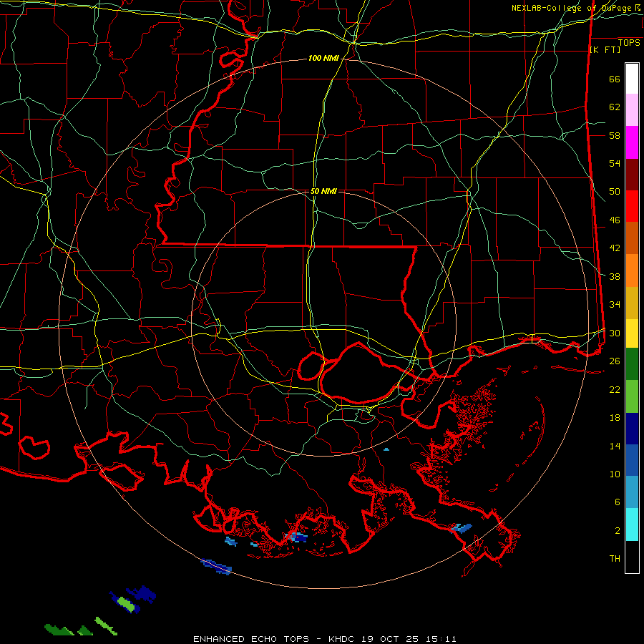This screenshot has width=644, height=644.
Task: Click the legend value 34
Action: (615, 305)
